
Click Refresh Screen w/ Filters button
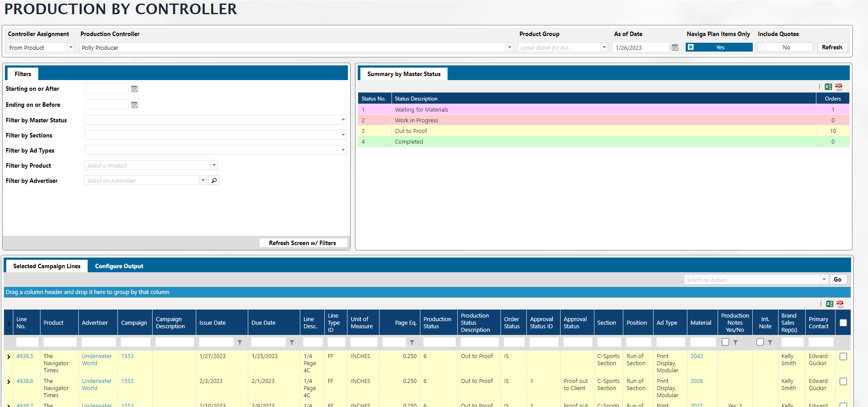click(x=303, y=243)
